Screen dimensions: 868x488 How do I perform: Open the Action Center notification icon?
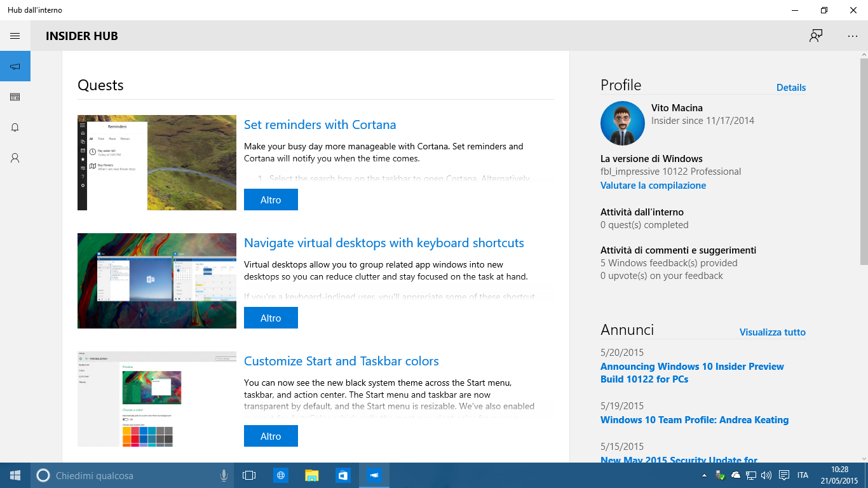tap(785, 475)
